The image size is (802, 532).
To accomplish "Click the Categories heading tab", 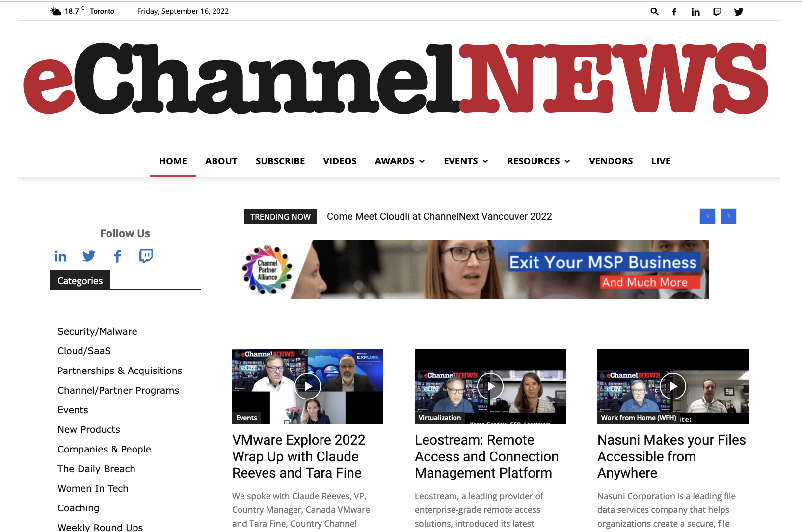I will coord(80,280).
